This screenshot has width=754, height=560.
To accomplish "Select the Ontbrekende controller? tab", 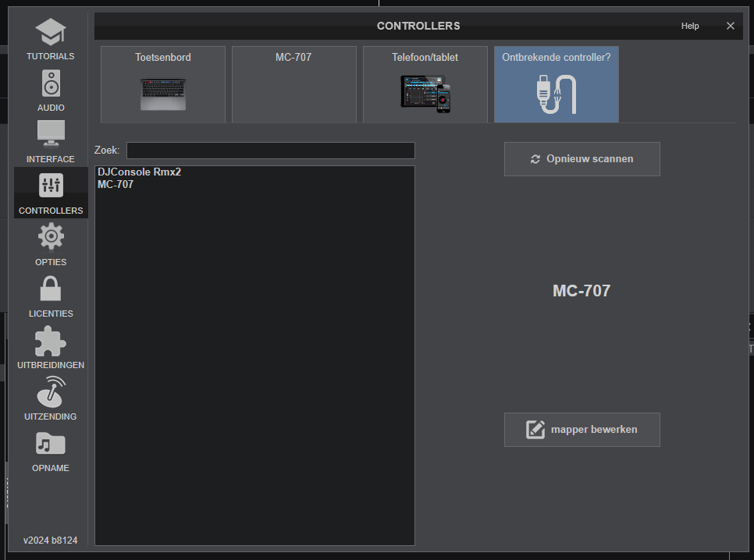I will tap(557, 84).
